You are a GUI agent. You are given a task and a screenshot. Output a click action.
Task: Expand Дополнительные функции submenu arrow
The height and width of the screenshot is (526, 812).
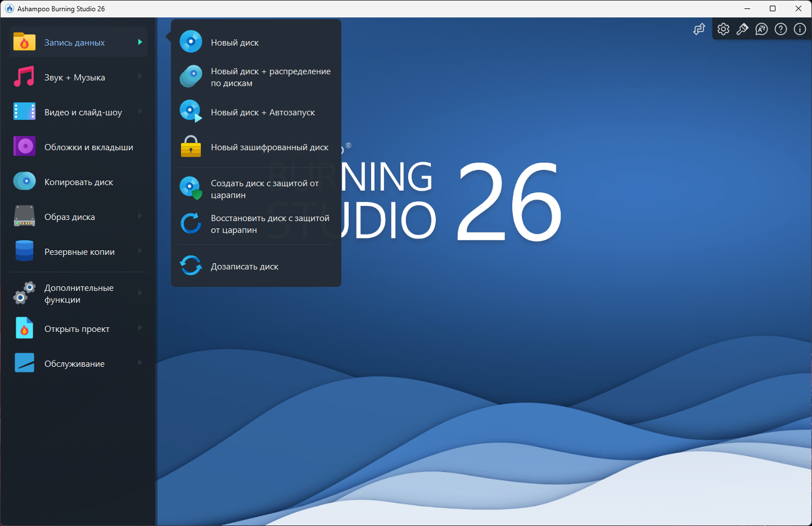click(x=140, y=293)
